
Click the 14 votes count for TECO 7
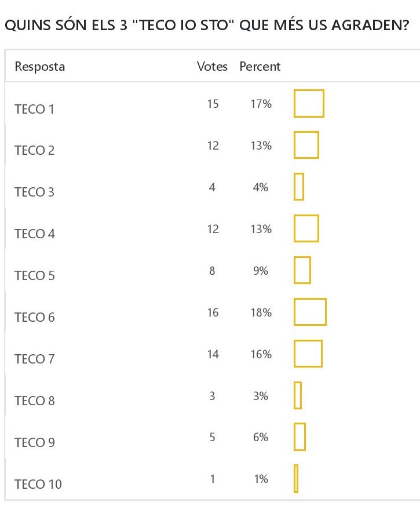coord(213,354)
